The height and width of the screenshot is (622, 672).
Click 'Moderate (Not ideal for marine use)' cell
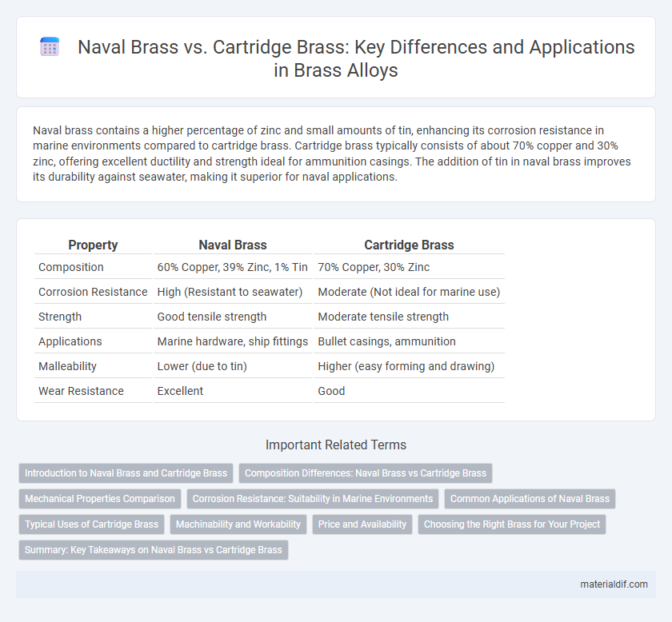coord(409,292)
